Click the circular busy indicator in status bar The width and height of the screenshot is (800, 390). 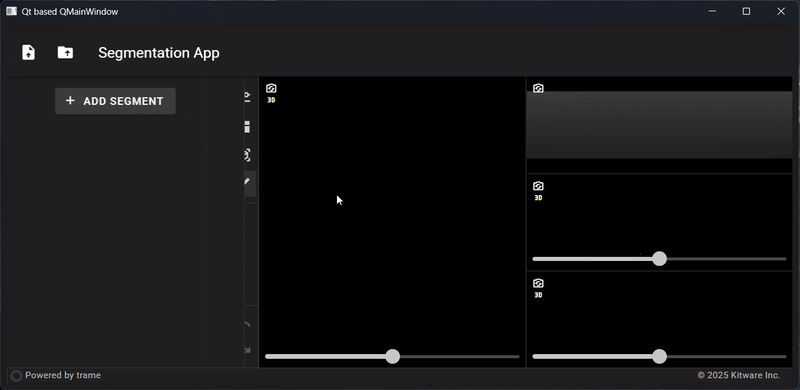16,376
